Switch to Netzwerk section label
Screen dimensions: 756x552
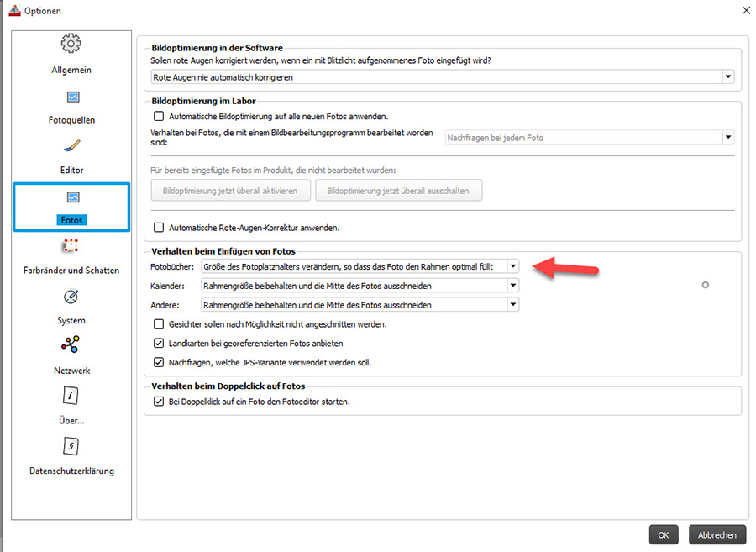click(72, 371)
